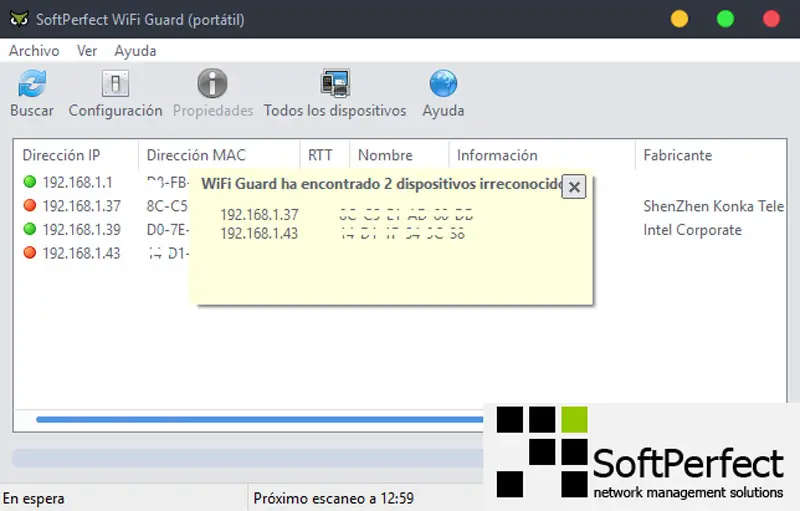The image size is (800, 511).
Task: Sort by Dirección IP column header
Action: 61,155
